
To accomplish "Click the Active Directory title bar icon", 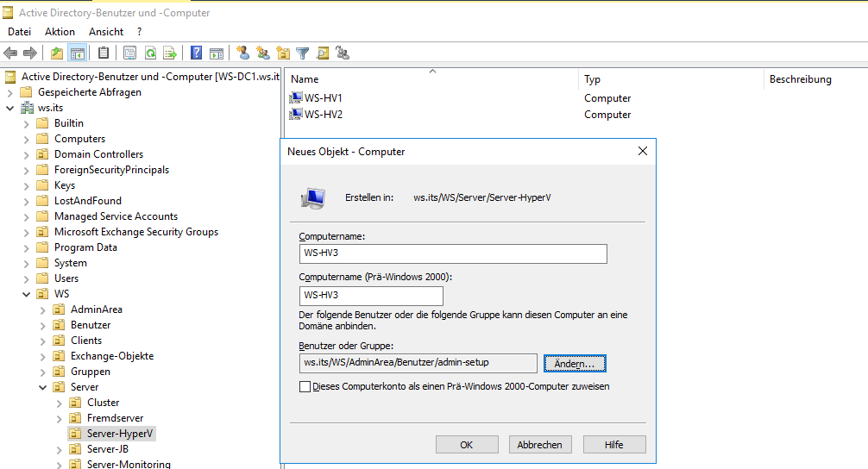I will click(8, 12).
